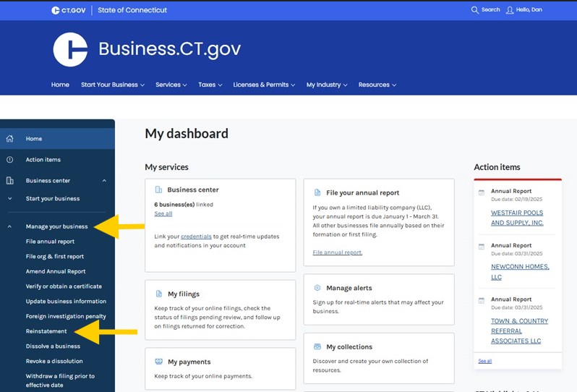Open the My payments card heading
Screen dimensions: 577x392
(189, 362)
